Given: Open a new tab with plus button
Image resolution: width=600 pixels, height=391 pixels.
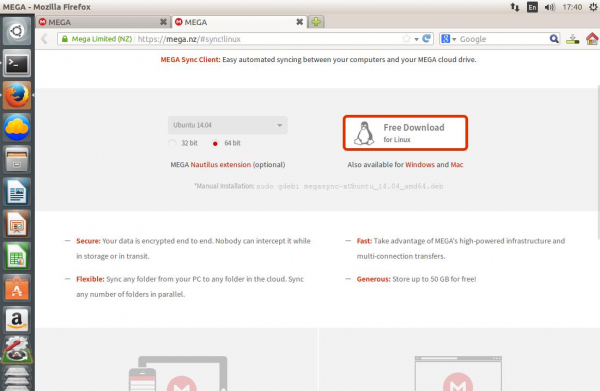Looking at the screenshot, I should pos(316,22).
